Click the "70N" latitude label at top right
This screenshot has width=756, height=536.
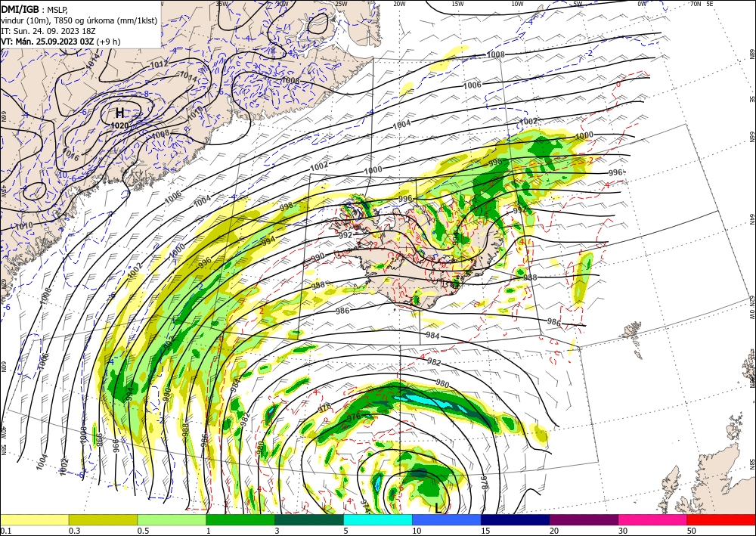click(696, 3)
